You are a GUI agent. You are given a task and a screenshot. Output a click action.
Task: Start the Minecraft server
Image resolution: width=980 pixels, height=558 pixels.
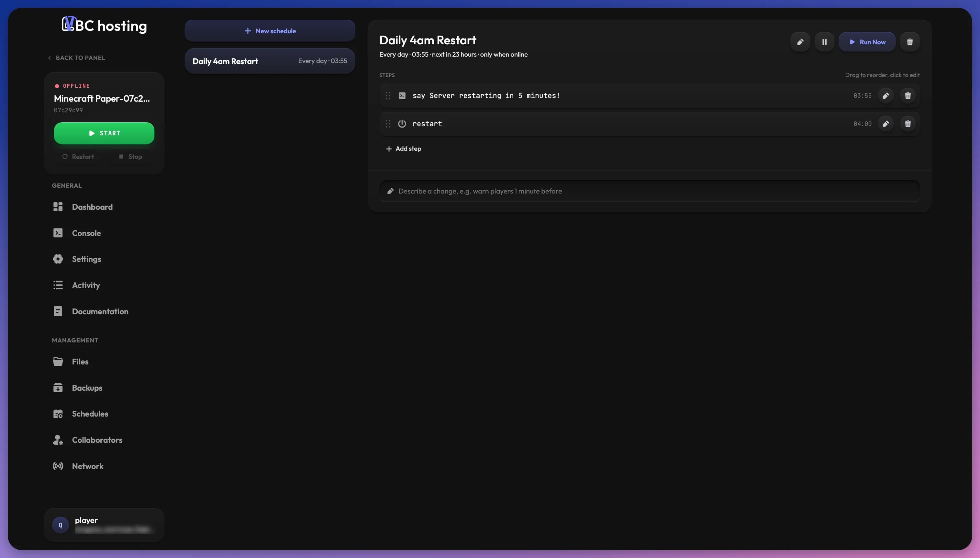point(104,133)
